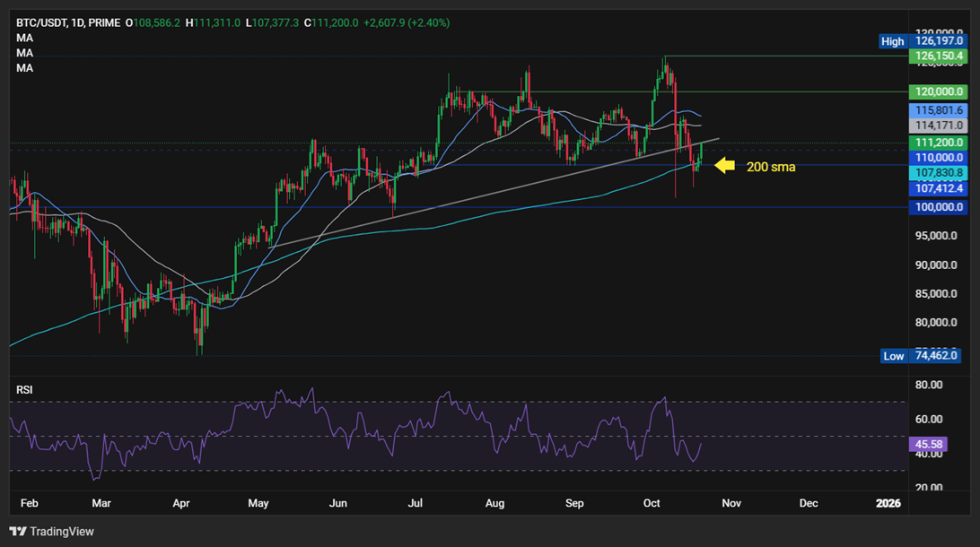Click the High price tag 126,197.0
The width and height of the screenshot is (980, 547).
coord(938,41)
